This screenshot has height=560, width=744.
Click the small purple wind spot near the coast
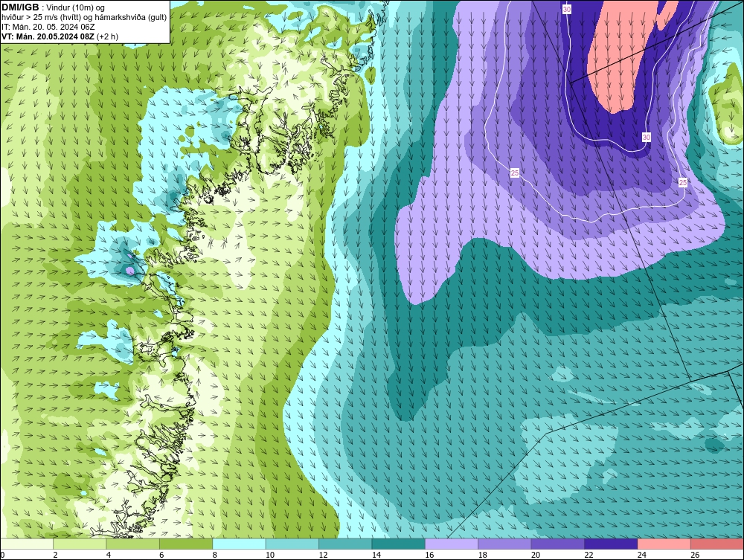(x=129, y=270)
